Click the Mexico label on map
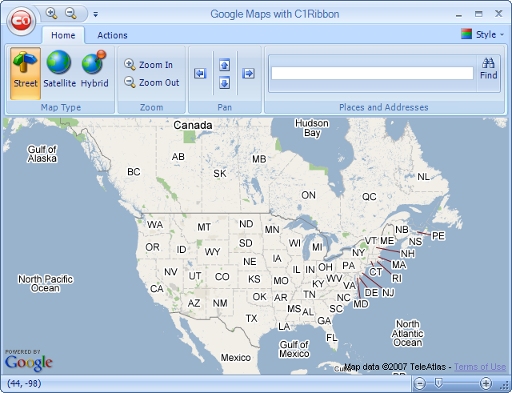This screenshot has width=512, height=393. [x=236, y=358]
